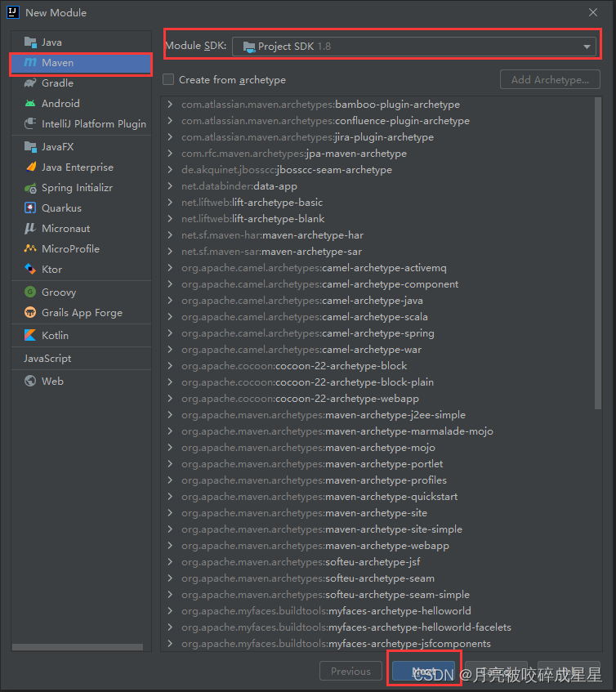Click the archetype list vertical scrollbar
The image size is (616, 692).
[598, 253]
